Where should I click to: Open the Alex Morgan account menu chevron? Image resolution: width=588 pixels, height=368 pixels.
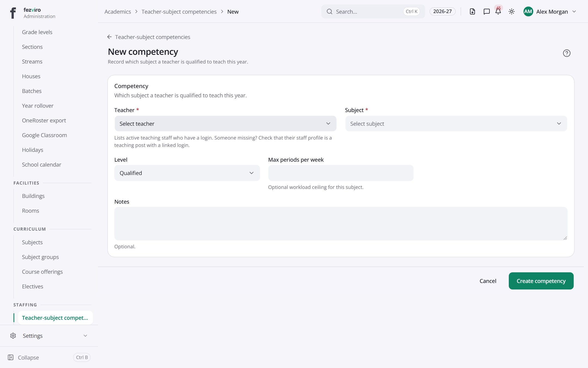[574, 11]
